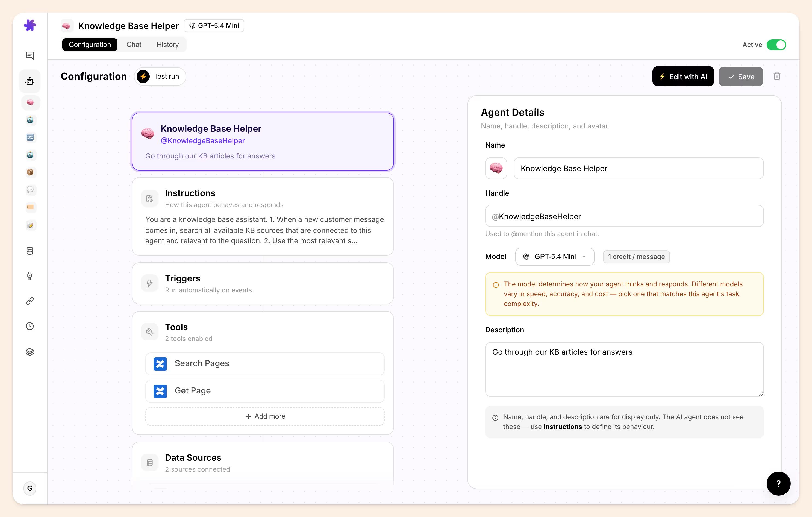The width and height of the screenshot is (812, 517).
Task: Click Add more under Tools
Action: [265, 416]
